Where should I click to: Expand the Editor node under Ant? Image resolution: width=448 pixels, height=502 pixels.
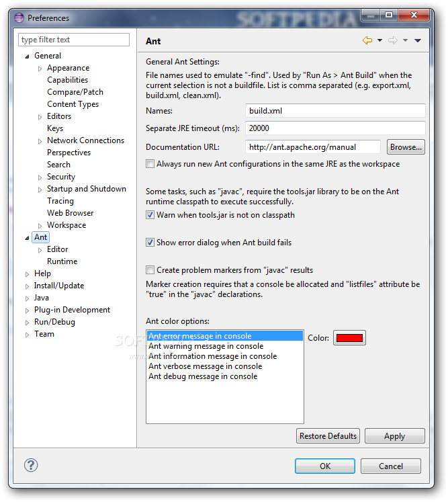tap(40, 250)
